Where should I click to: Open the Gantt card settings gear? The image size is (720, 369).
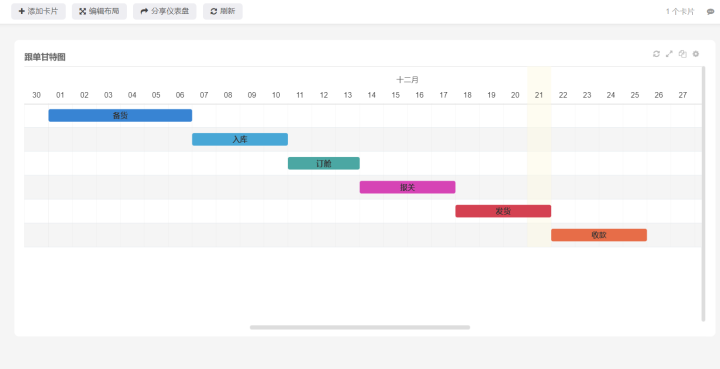point(696,54)
